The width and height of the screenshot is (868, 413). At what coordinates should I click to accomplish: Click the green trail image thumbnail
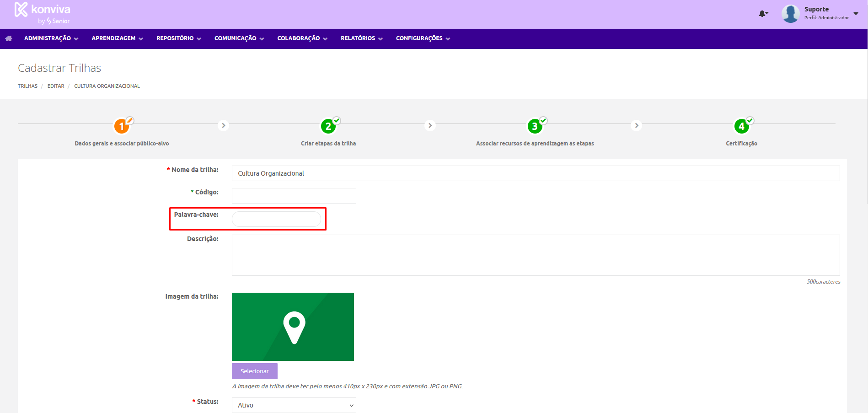(293, 327)
